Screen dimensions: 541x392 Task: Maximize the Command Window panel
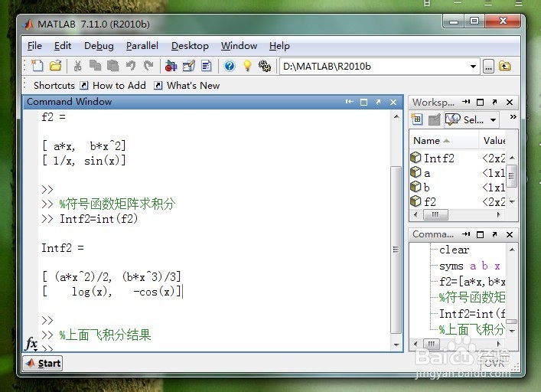pyautogui.click(x=363, y=102)
